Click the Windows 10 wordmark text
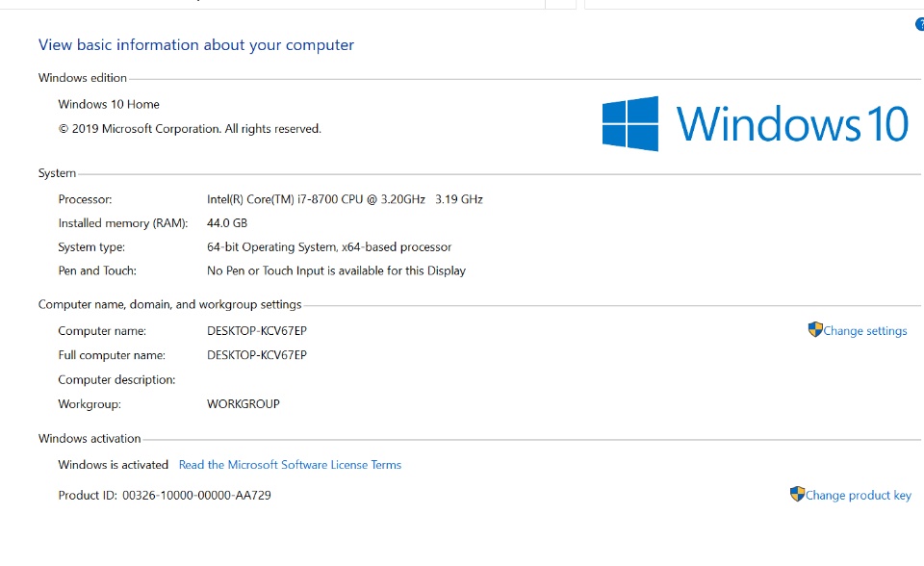 [x=792, y=123]
